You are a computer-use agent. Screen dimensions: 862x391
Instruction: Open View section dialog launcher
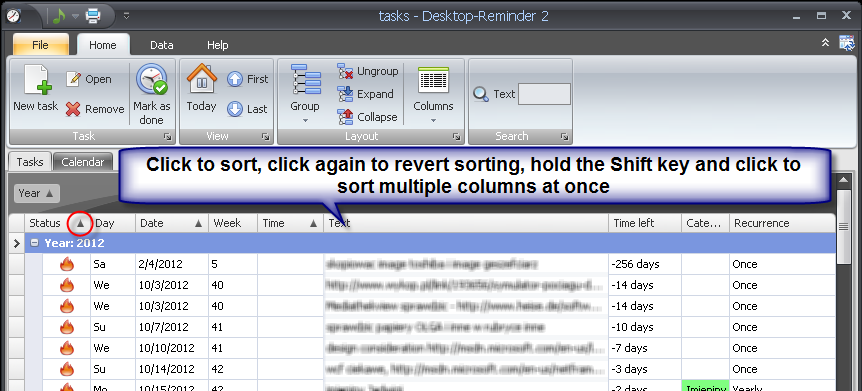click(266, 136)
